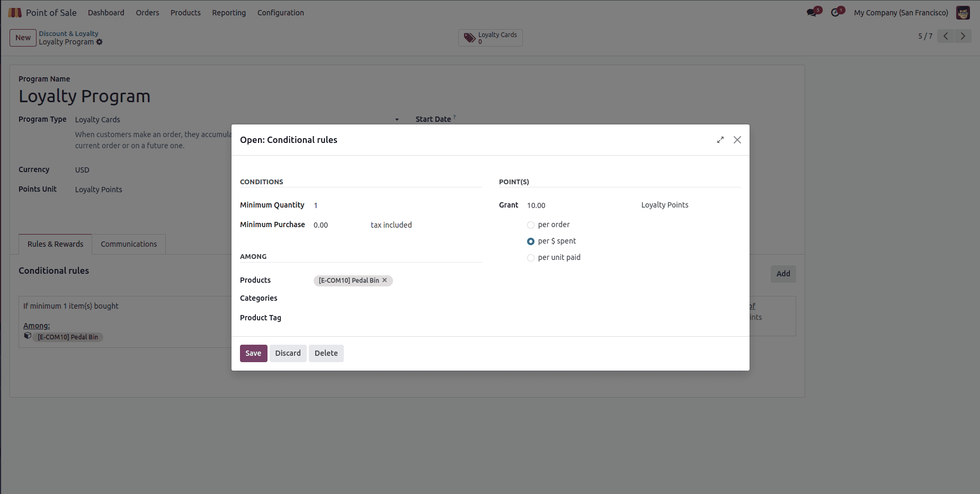This screenshot has width=980, height=494.
Task: Switch to the Rules & Rewards tab
Action: (56, 244)
